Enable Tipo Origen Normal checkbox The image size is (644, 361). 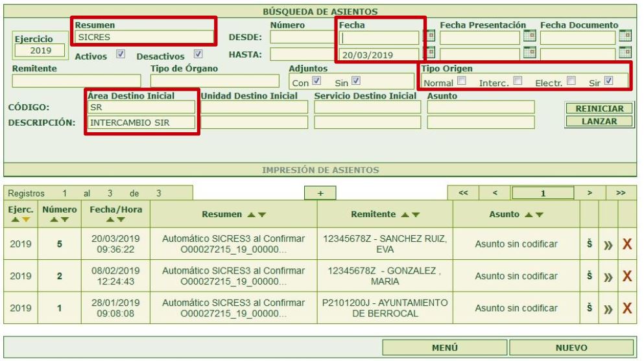click(x=462, y=81)
